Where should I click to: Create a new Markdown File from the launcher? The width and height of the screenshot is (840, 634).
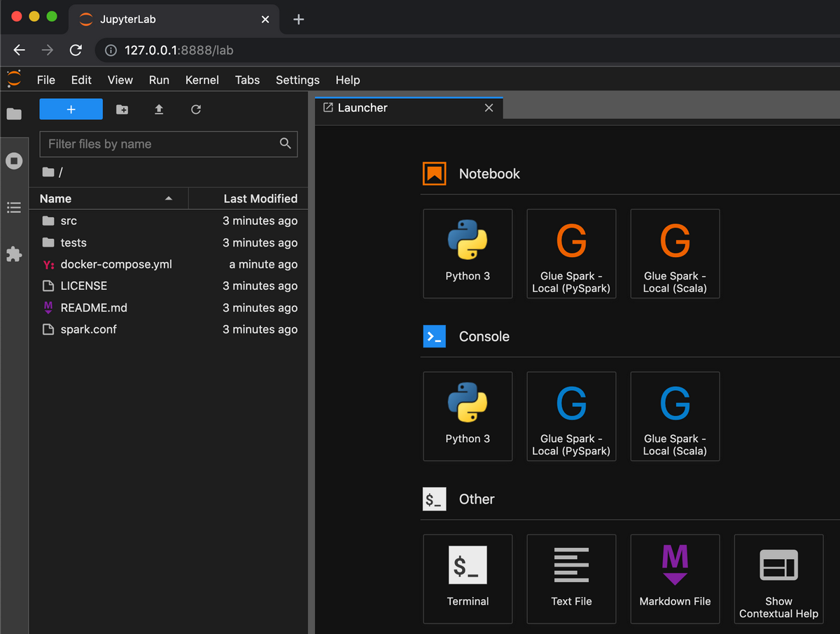click(x=675, y=579)
